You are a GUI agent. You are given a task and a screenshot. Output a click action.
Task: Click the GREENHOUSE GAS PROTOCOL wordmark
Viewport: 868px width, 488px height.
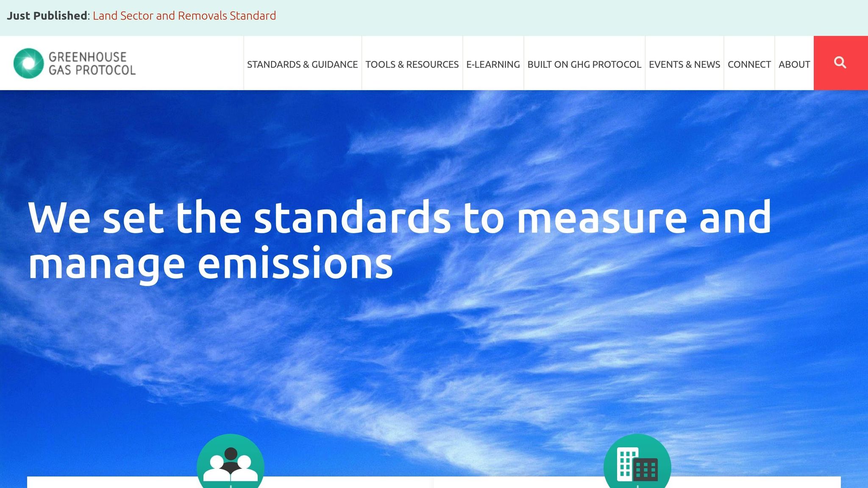tap(92, 63)
